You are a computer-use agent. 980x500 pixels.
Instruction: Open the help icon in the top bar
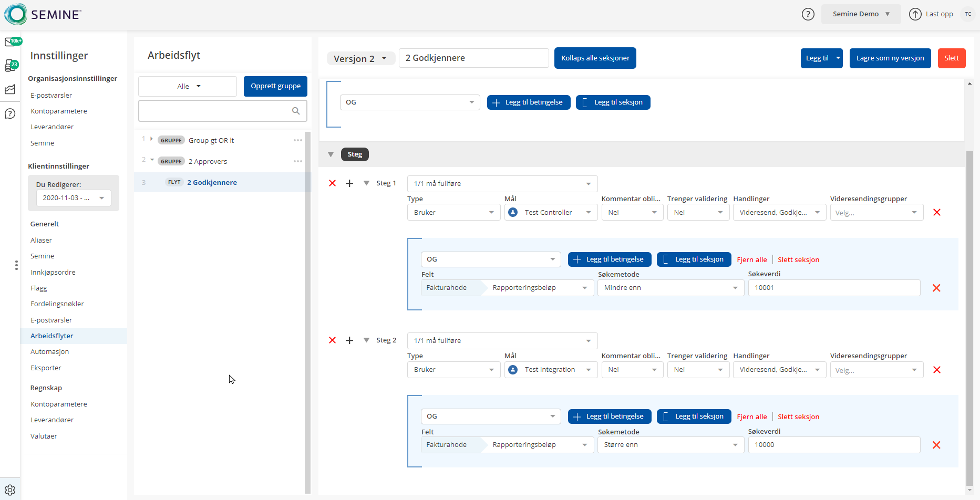pyautogui.click(x=808, y=14)
